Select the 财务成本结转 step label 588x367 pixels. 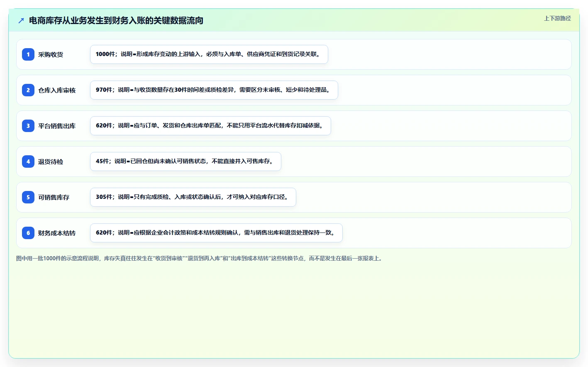(57, 233)
